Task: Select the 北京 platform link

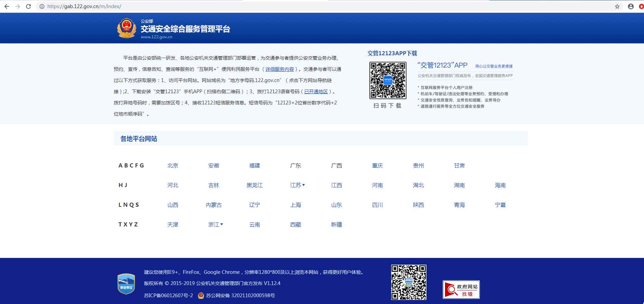Action: click(x=173, y=165)
